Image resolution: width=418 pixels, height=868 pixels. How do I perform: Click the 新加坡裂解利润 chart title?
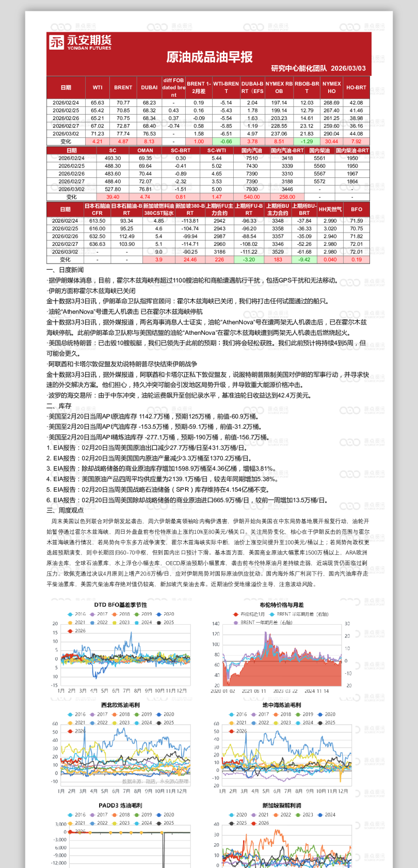[x=282, y=805]
